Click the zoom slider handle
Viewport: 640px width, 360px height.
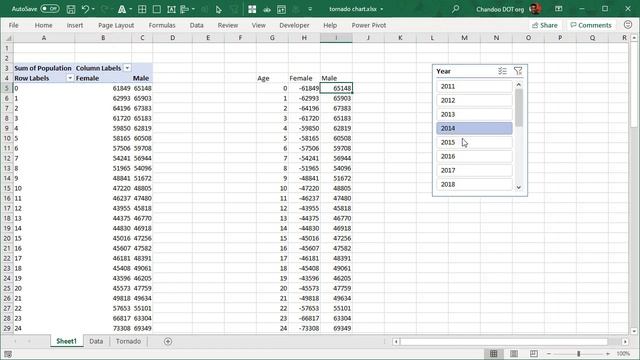pyautogui.click(x=578, y=353)
